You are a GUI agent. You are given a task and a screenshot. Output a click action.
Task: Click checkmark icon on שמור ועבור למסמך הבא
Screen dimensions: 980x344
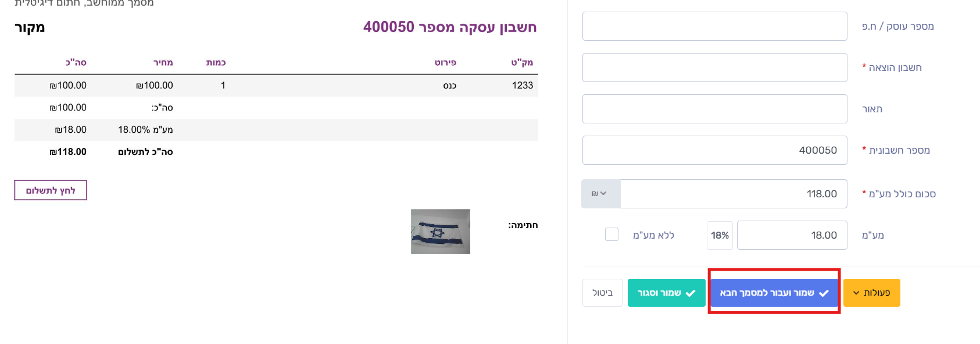click(824, 293)
